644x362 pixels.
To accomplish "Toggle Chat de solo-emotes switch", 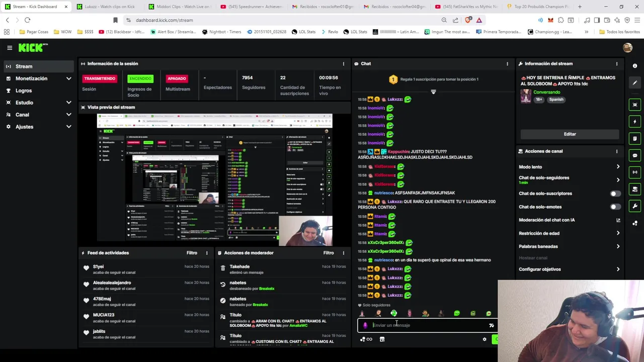I will (615, 207).
